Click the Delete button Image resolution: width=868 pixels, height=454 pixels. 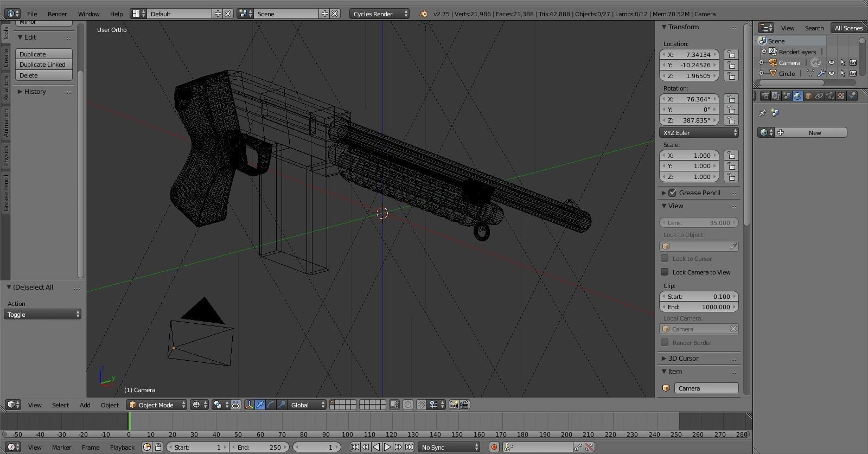pos(44,75)
